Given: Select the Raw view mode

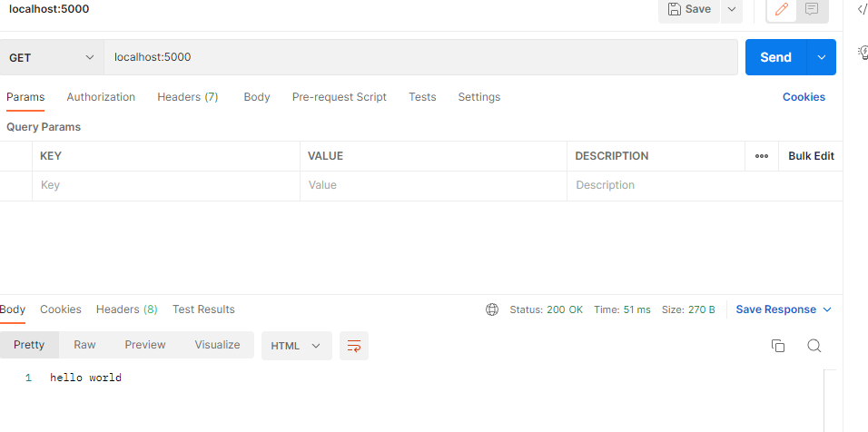Looking at the screenshot, I should pos(84,345).
